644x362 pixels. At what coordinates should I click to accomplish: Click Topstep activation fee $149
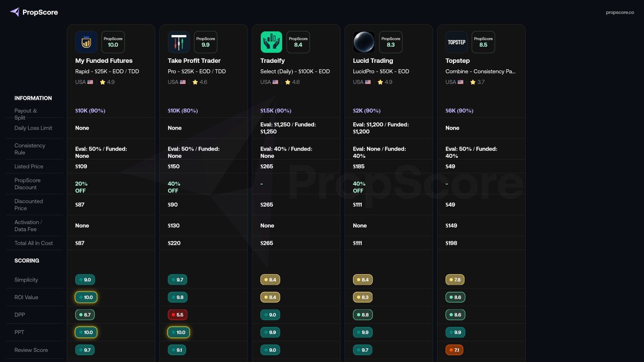[x=451, y=226]
